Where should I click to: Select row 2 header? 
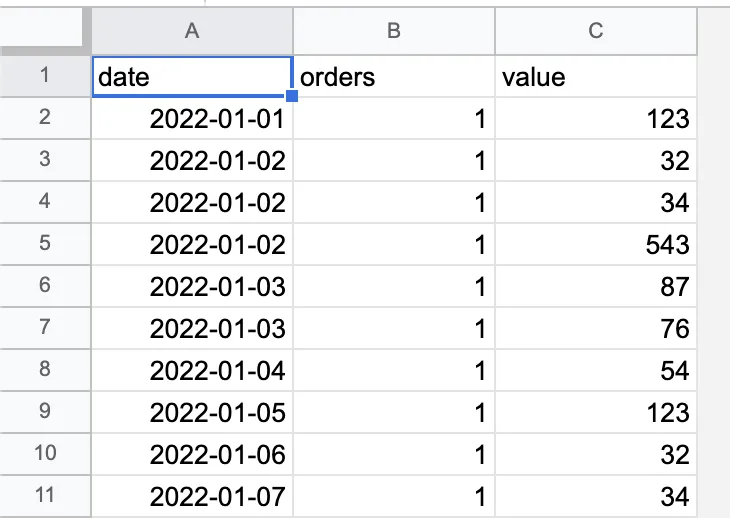(x=45, y=119)
